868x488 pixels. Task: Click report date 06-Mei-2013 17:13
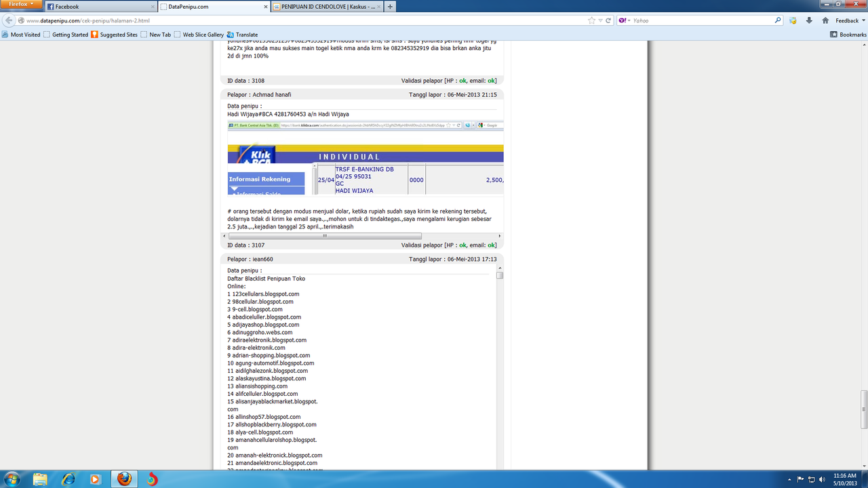click(x=472, y=259)
